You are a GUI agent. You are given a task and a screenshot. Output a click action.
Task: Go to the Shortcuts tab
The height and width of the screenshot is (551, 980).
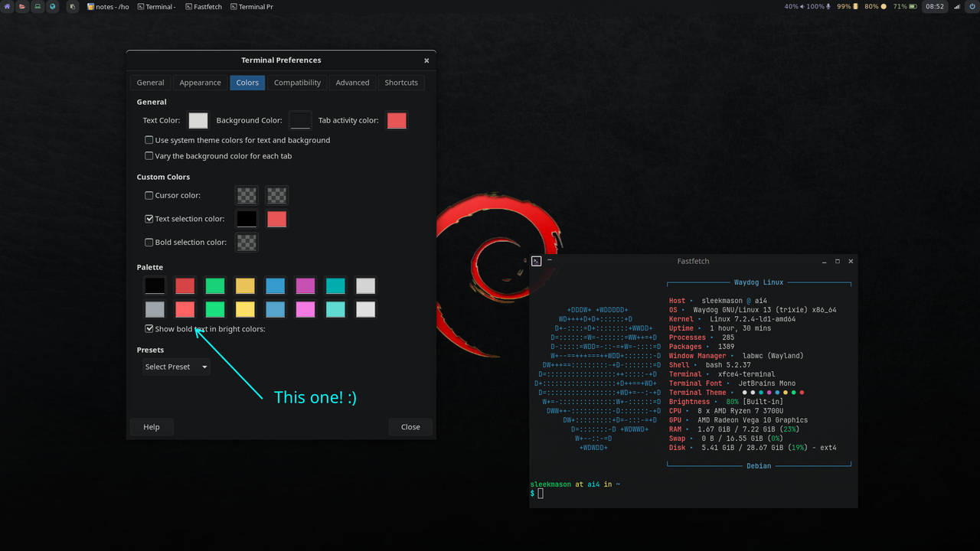click(401, 83)
